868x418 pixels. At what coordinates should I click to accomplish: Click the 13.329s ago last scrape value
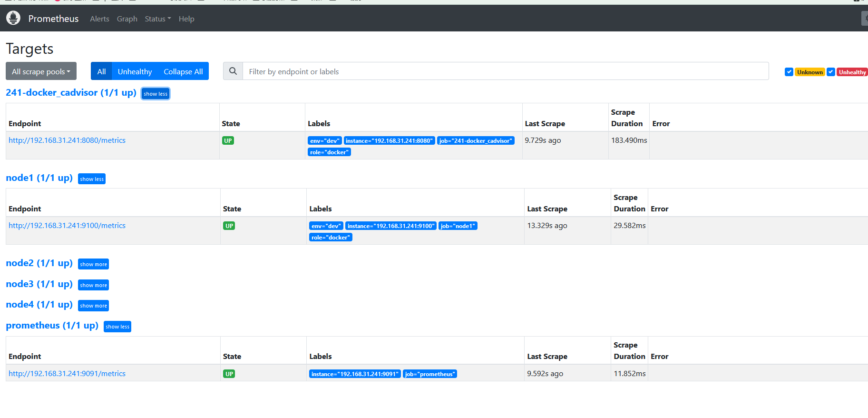[547, 226]
